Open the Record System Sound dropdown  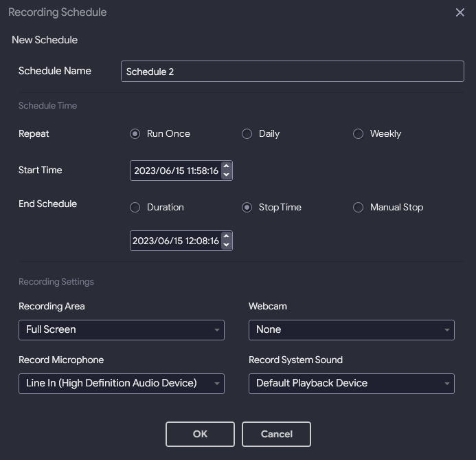tap(352, 384)
